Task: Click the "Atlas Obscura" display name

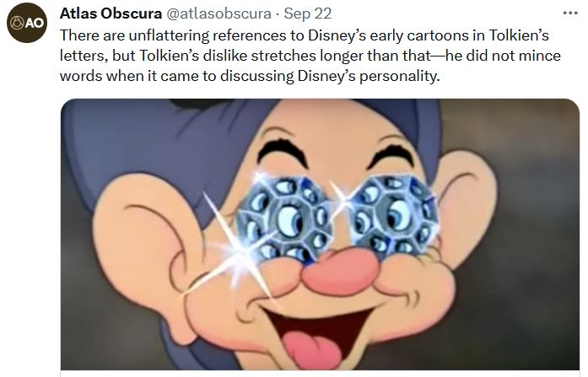Action: tap(111, 13)
